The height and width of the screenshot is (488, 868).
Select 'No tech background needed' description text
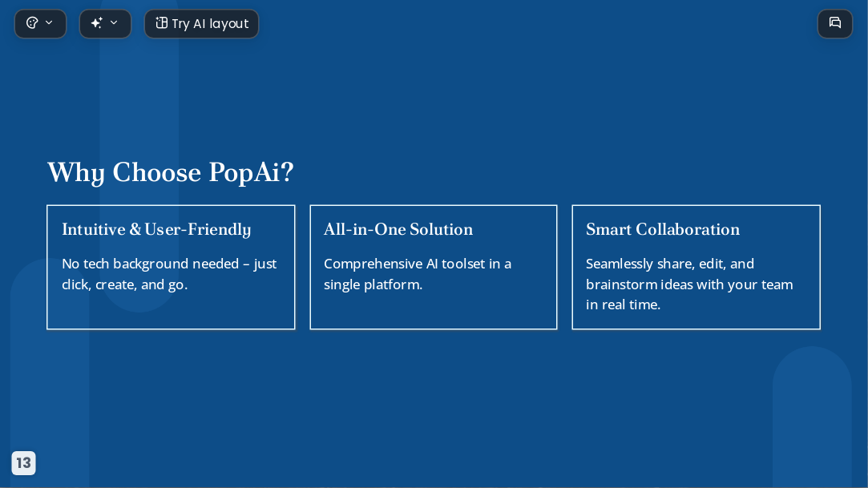click(x=169, y=274)
